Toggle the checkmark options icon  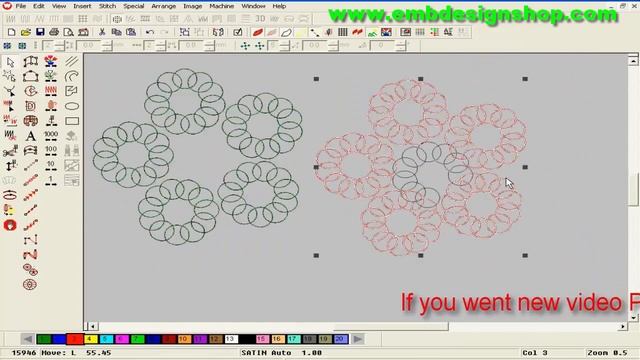tap(238, 32)
